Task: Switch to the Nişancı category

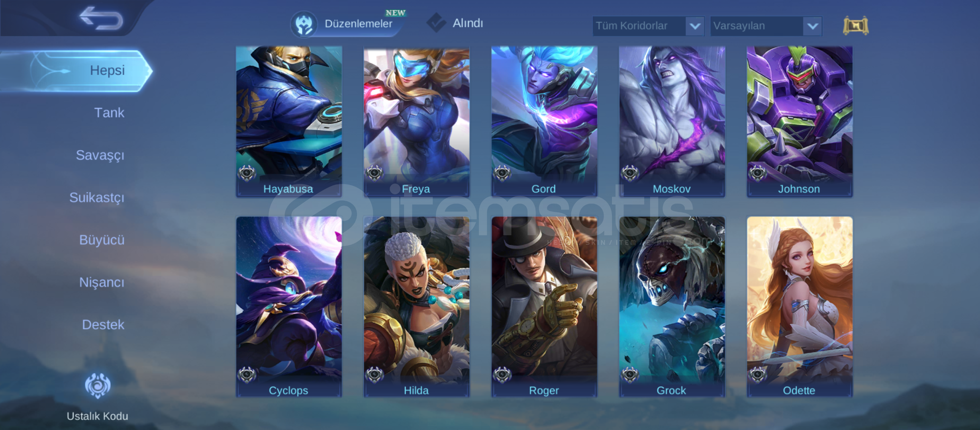Action: click(x=102, y=282)
